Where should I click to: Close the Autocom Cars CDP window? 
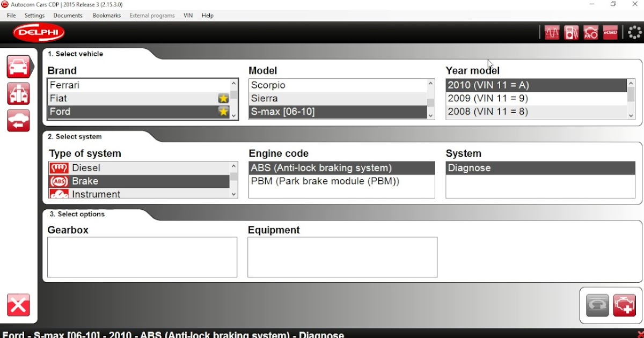(x=635, y=4)
